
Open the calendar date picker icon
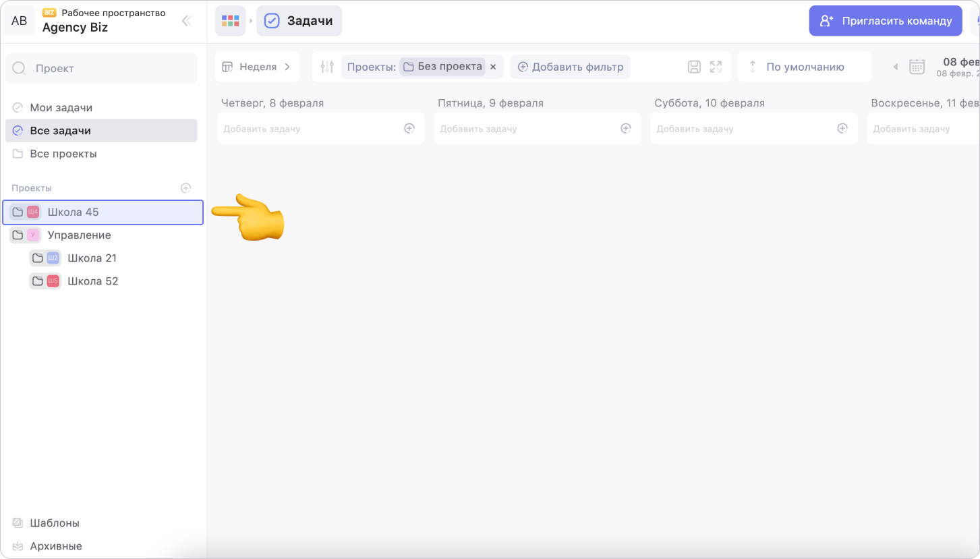pos(917,67)
